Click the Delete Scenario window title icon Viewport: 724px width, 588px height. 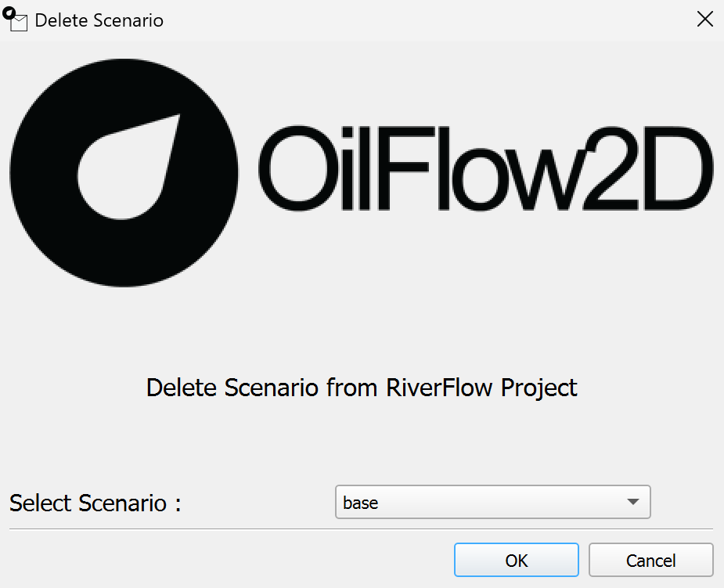(x=15, y=20)
